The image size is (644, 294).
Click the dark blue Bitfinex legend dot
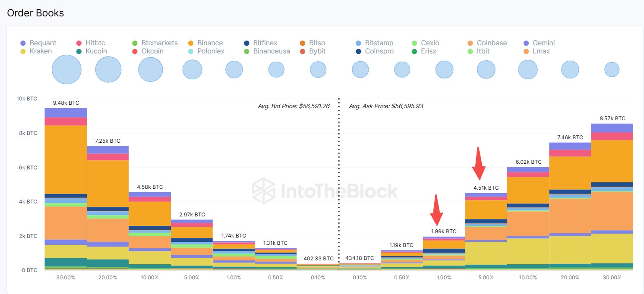[246, 43]
